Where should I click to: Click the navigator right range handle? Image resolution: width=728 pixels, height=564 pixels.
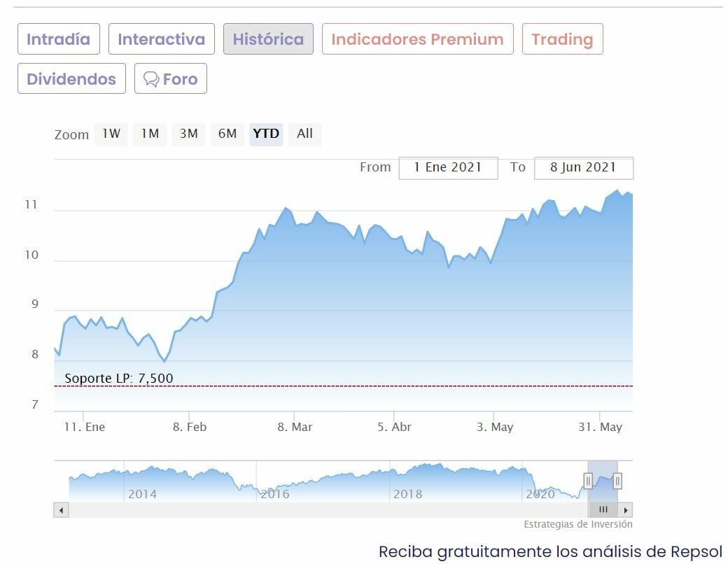pos(617,480)
